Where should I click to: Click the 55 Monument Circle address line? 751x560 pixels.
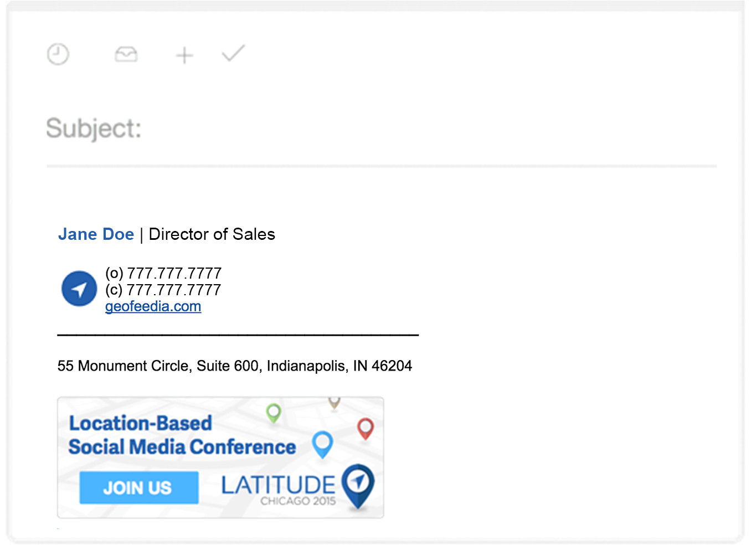point(235,366)
